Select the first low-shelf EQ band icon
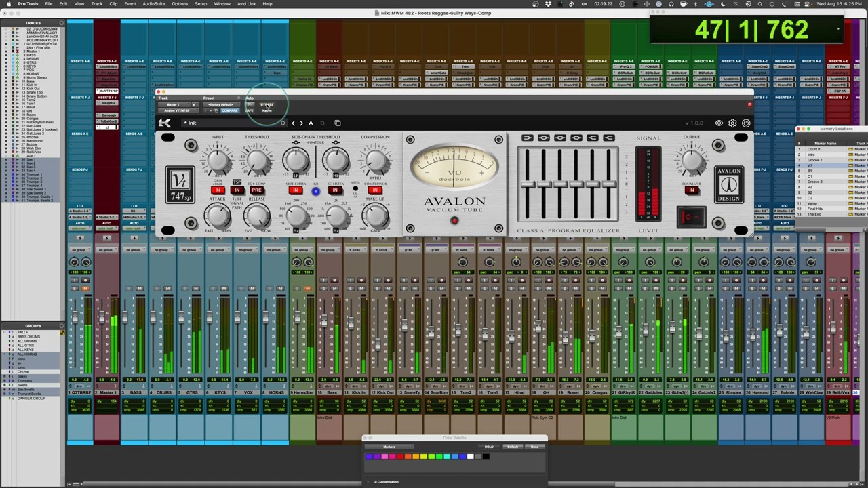868x488 pixels. point(528,138)
